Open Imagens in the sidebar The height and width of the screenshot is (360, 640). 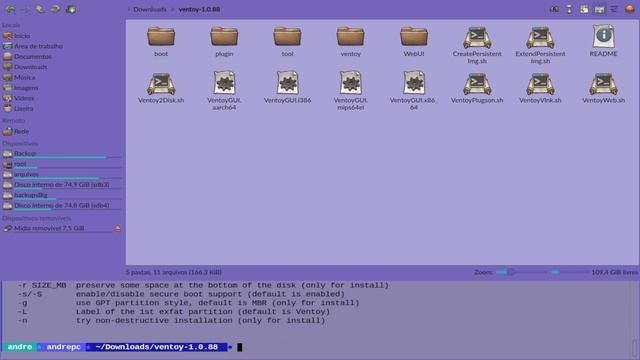click(26, 88)
